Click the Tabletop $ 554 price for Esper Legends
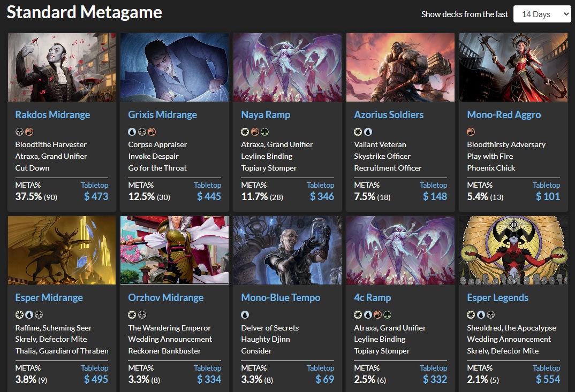575x392 pixels. pyautogui.click(x=548, y=379)
